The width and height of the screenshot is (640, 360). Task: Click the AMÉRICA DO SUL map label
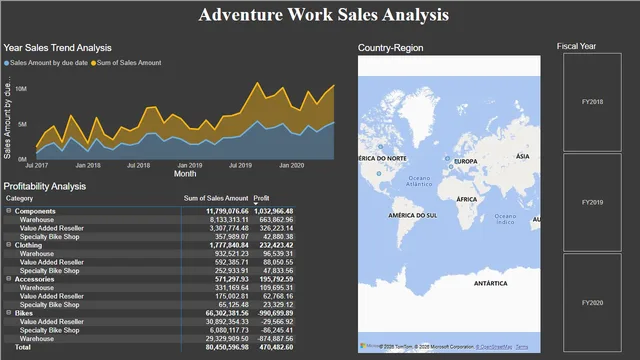pos(412,216)
